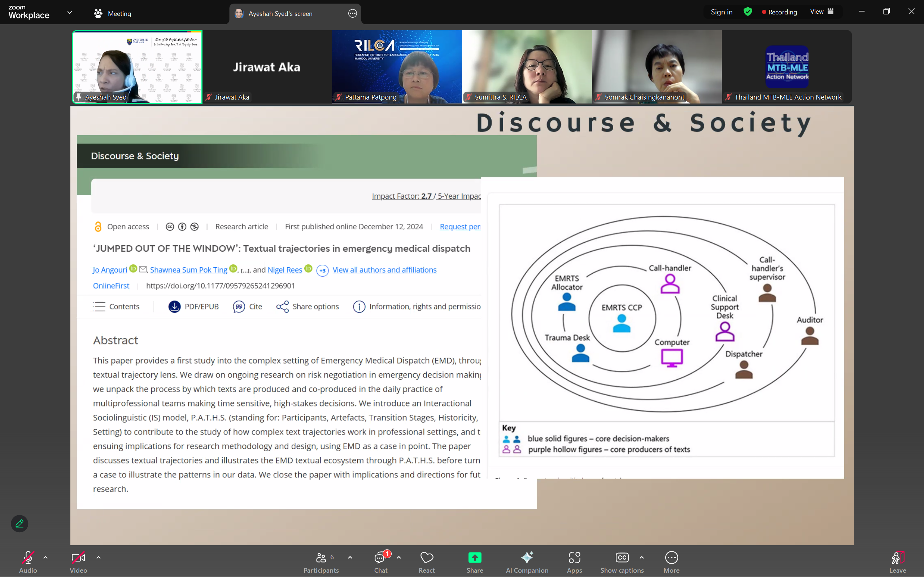This screenshot has width=924, height=577.
Task: Click the Sign in button
Action: [721, 12]
